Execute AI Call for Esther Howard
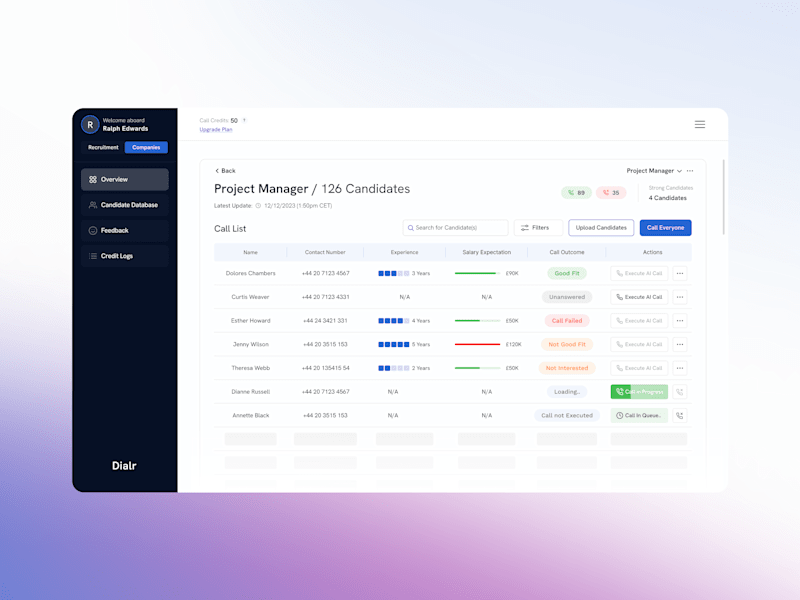Screen dimensions: 800x600 tap(639, 321)
